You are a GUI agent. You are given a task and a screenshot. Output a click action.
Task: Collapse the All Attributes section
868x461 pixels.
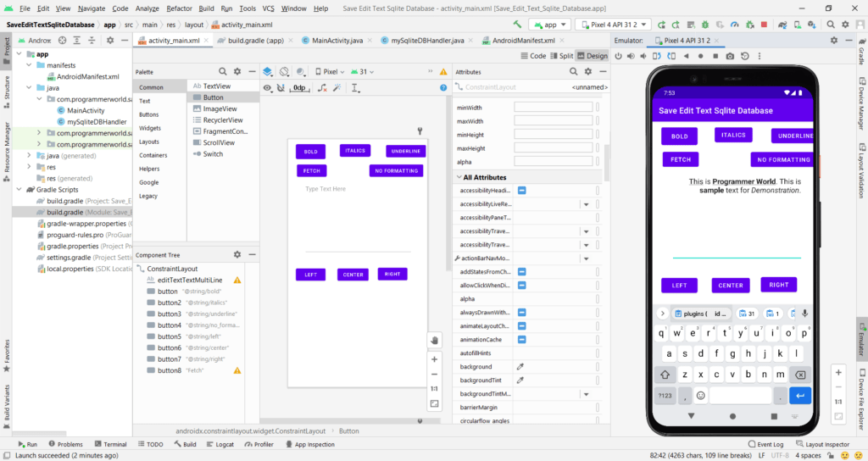pos(459,177)
